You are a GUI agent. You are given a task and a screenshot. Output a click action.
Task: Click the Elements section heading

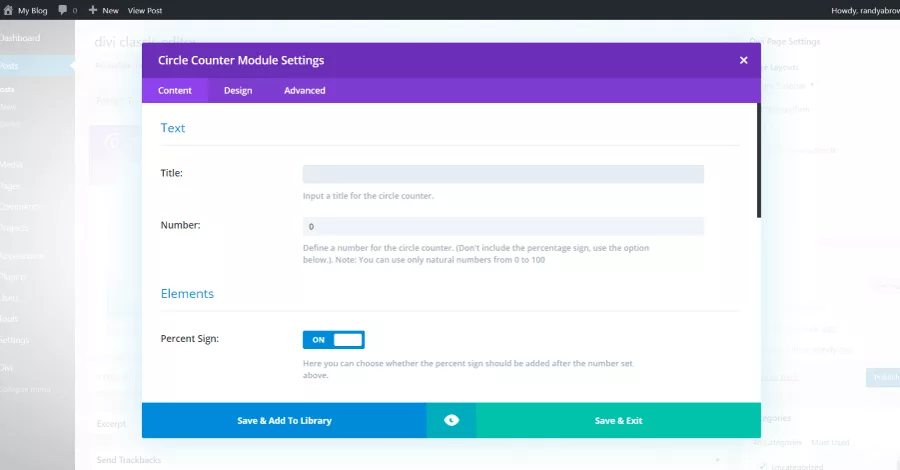click(x=187, y=294)
